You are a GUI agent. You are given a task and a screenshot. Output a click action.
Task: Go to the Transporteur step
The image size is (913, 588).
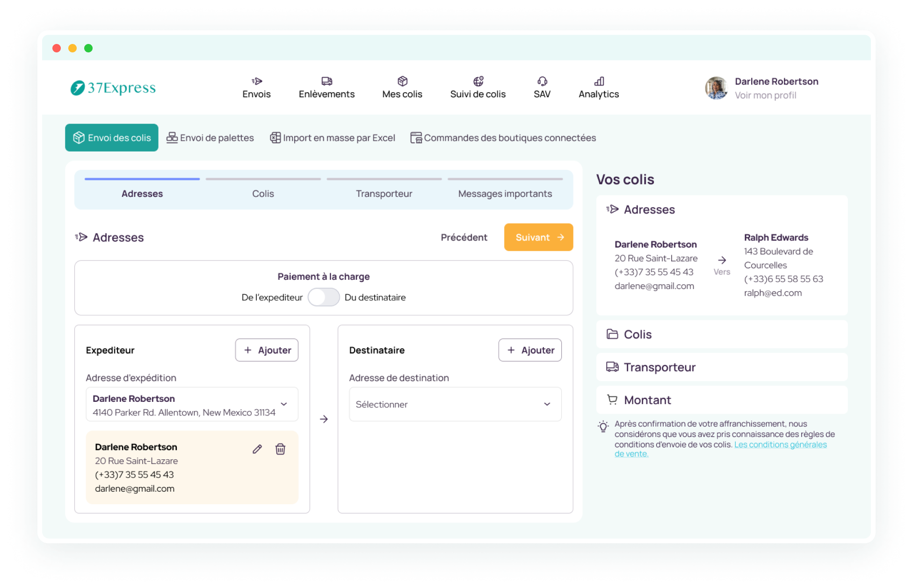(384, 193)
